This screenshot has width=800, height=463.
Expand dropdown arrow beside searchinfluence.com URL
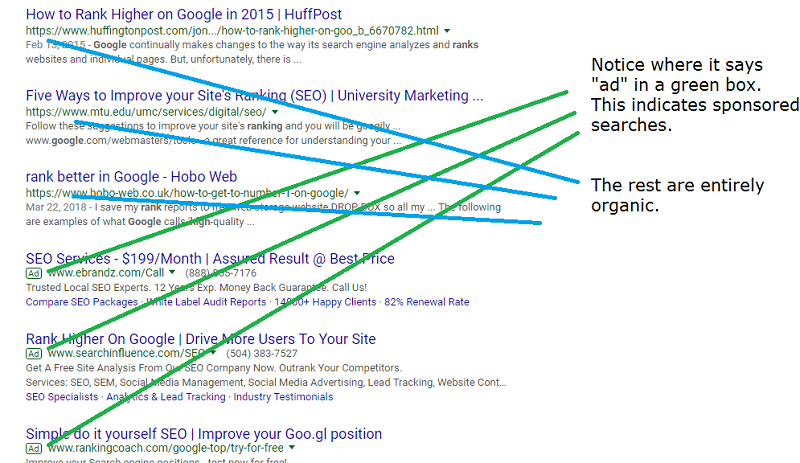213,353
